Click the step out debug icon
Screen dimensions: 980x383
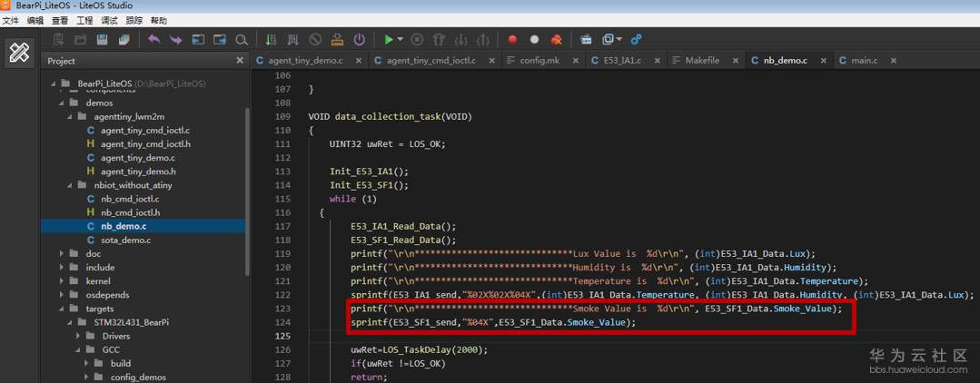point(482,39)
